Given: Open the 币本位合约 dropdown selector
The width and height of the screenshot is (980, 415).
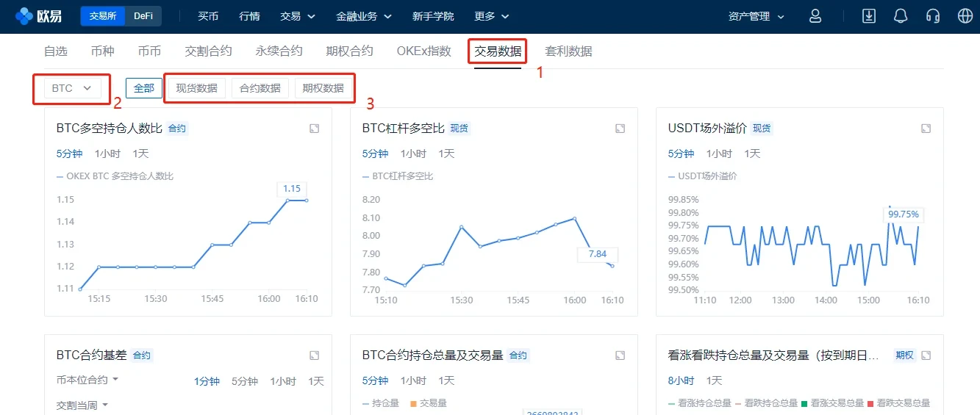Looking at the screenshot, I should (87, 380).
